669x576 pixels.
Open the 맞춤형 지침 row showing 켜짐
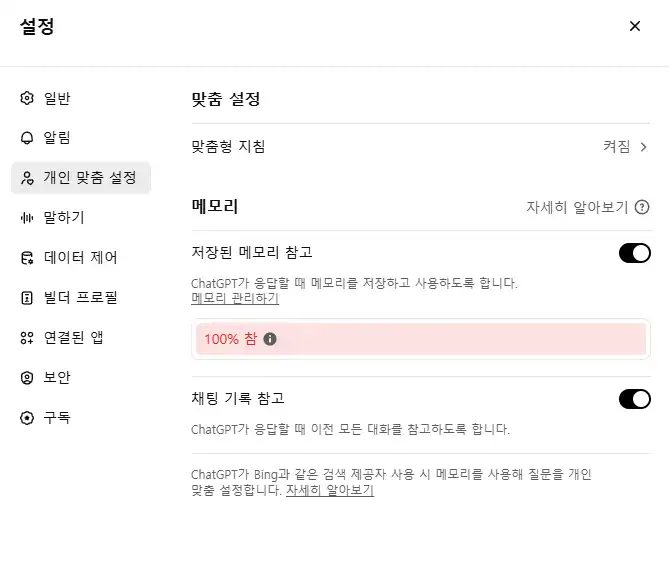(420, 147)
